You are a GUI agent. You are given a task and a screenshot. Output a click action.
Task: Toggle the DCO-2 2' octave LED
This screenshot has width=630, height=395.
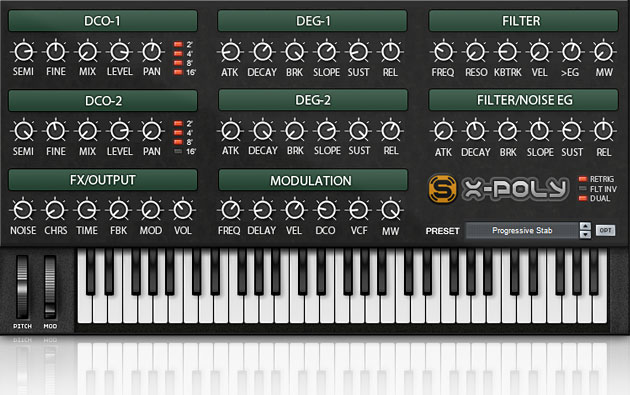click(x=178, y=123)
